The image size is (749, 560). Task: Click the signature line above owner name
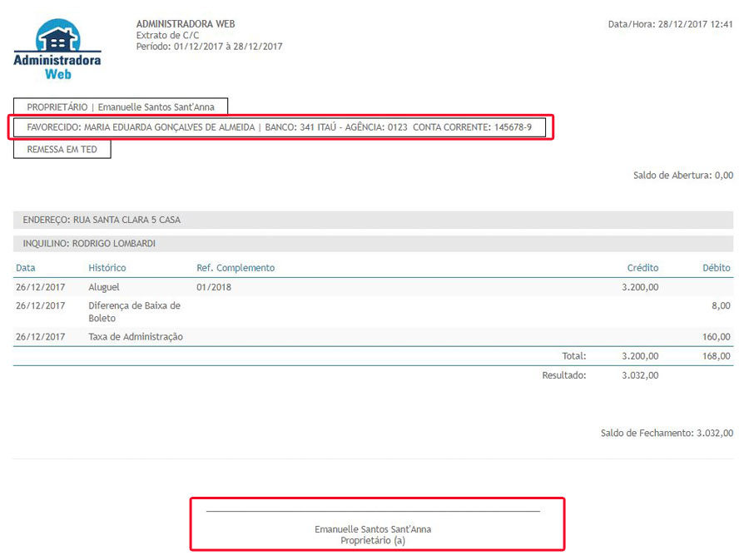[373, 511]
